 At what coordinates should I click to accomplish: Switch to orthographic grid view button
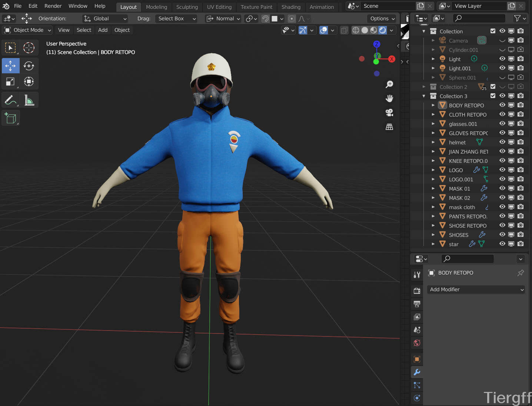pos(389,127)
